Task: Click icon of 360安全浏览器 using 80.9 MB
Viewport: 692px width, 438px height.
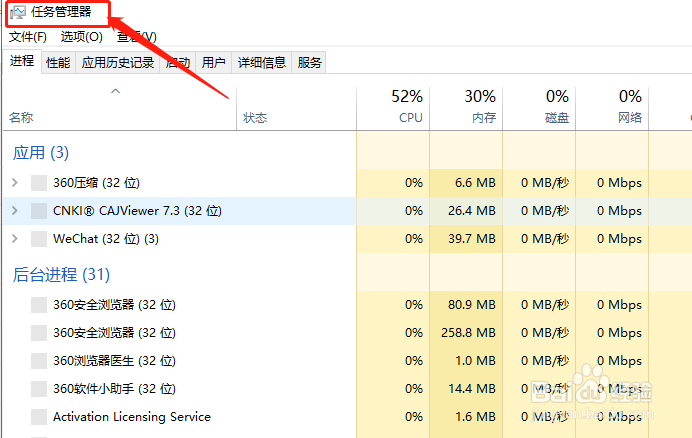Action: [x=39, y=305]
